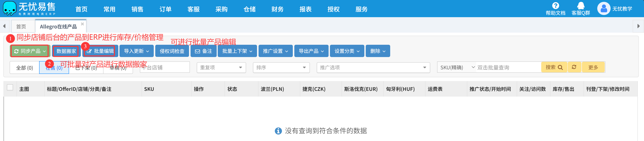Focus the 平台店铺 input field
Image resolution: width=644 pixels, height=141 pixels.
(x=165, y=67)
